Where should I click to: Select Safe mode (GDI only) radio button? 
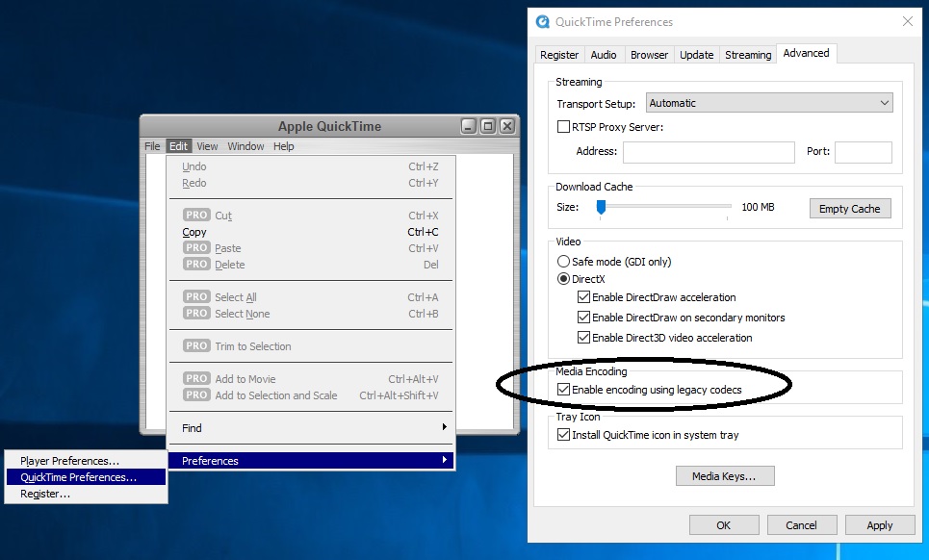click(563, 261)
